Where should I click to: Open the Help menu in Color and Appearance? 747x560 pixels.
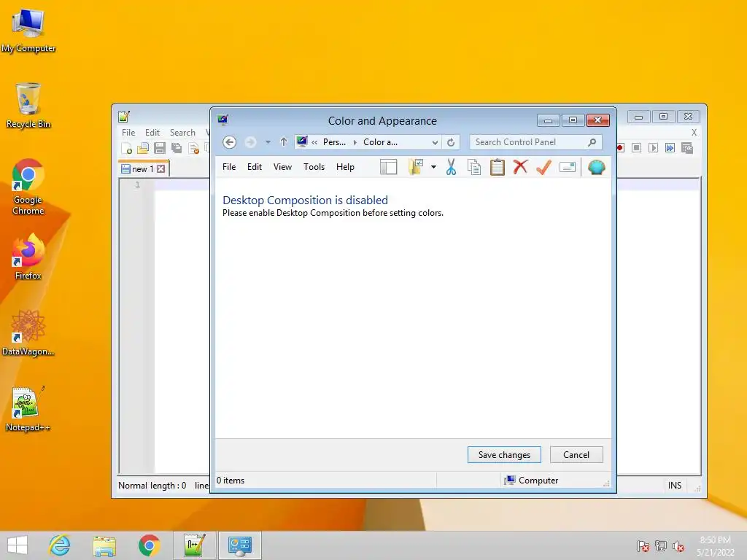coord(345,167)
